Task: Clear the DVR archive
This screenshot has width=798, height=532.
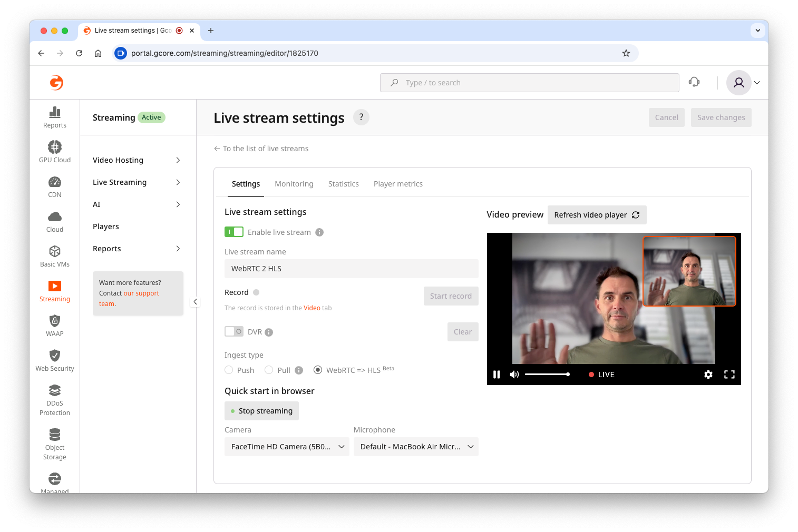Action: pos(463,332)
